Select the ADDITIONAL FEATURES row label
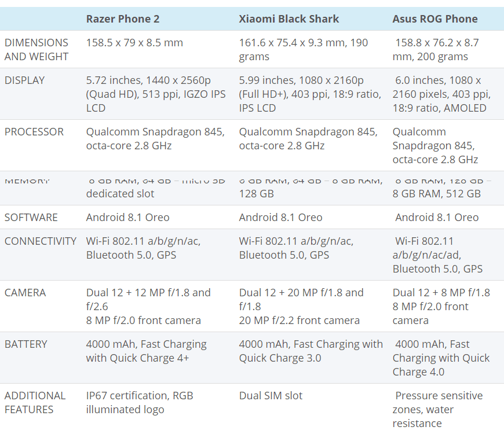 (x=35, y=402)
